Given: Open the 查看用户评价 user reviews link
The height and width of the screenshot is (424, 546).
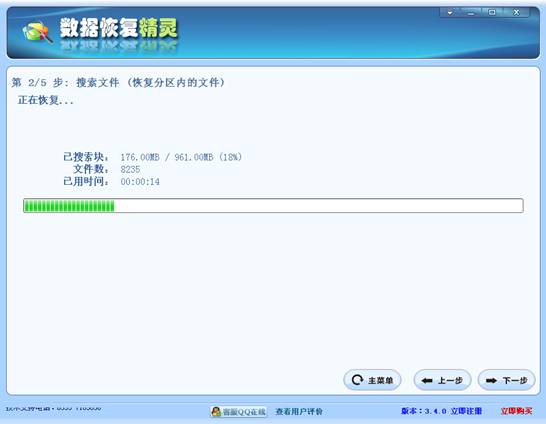Looking at the screenshot, I should [299, 411].
